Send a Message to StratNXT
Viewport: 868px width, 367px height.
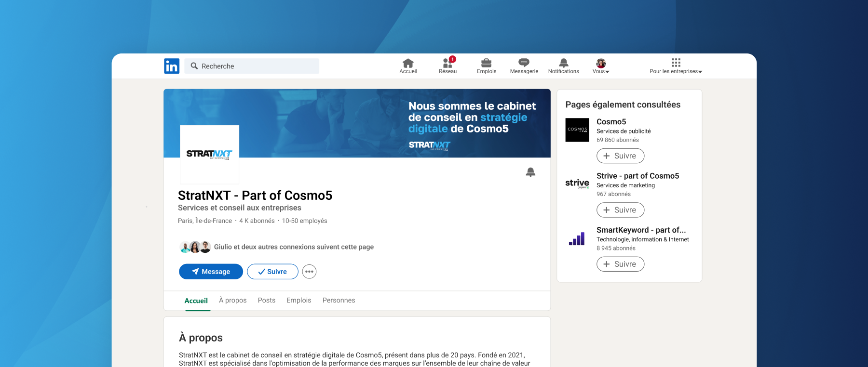point(211,272)
